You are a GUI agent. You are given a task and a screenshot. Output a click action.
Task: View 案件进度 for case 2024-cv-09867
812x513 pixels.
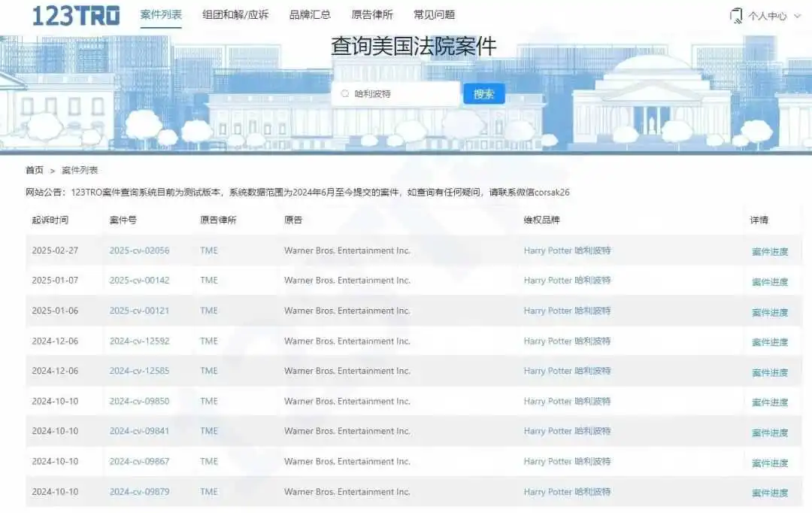pos(770,463)
